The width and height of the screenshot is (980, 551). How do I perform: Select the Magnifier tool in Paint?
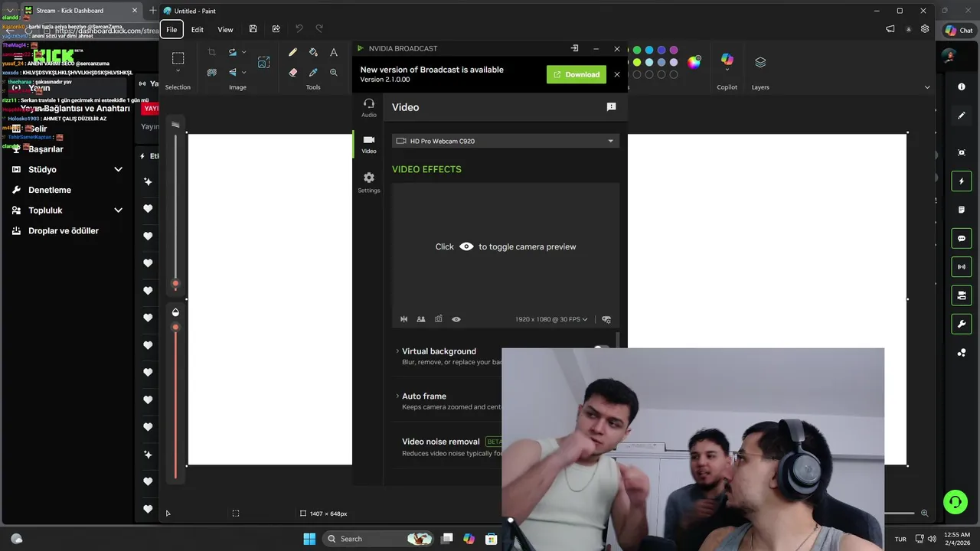[334, 73]
